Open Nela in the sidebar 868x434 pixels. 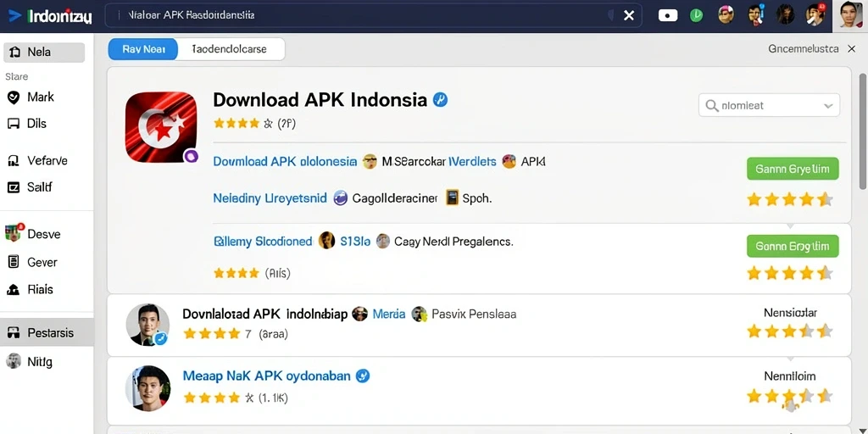pos(44,53)
